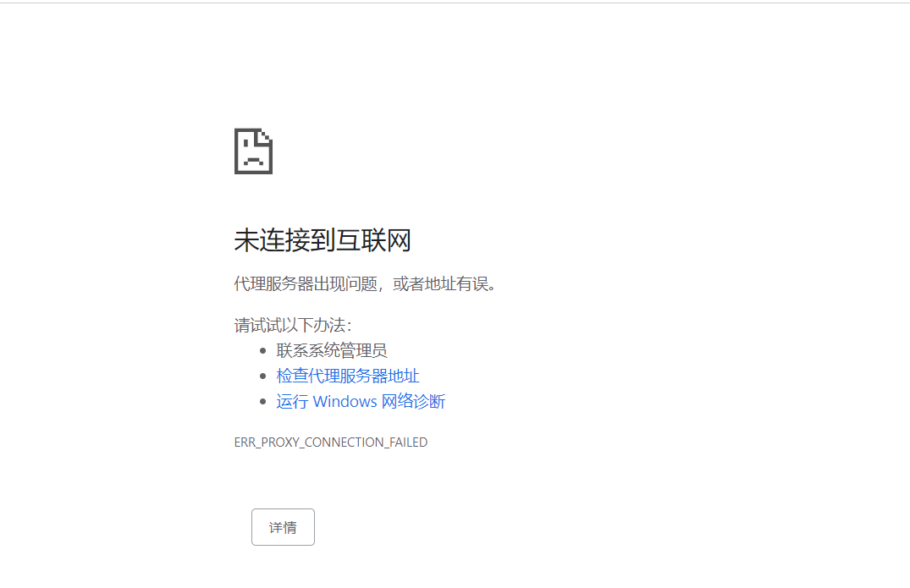Click the bullet before 联系系统管理员

pos(263,350)
